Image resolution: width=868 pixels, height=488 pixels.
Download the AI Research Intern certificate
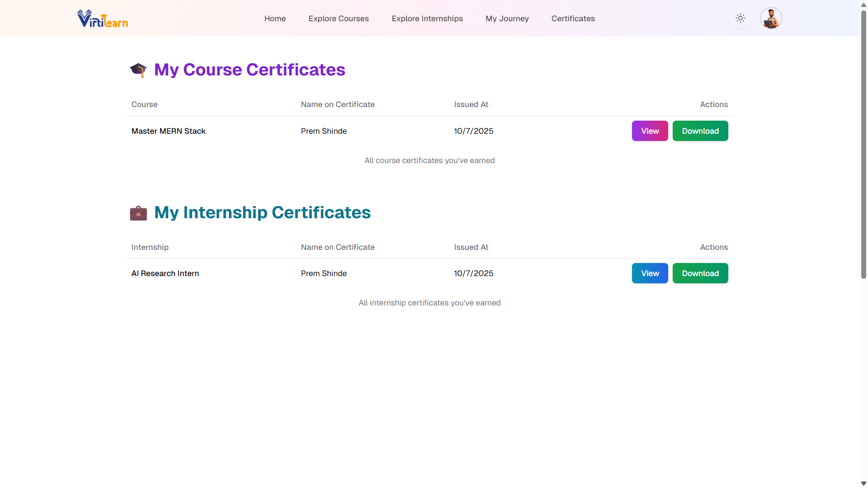click(x=700, y=273)
